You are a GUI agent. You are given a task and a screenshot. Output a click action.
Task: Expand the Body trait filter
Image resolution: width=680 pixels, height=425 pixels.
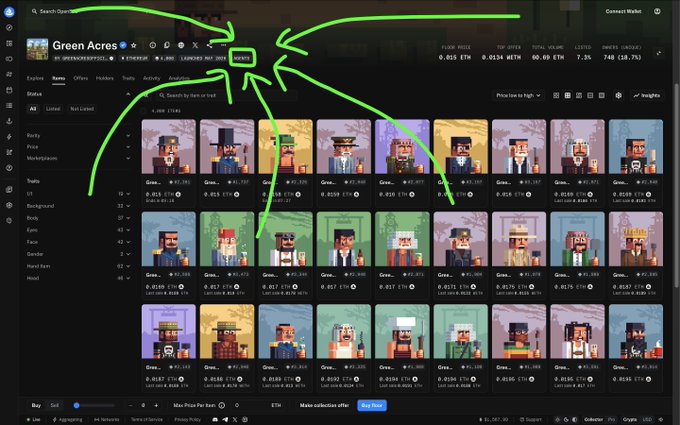(78, 218)
